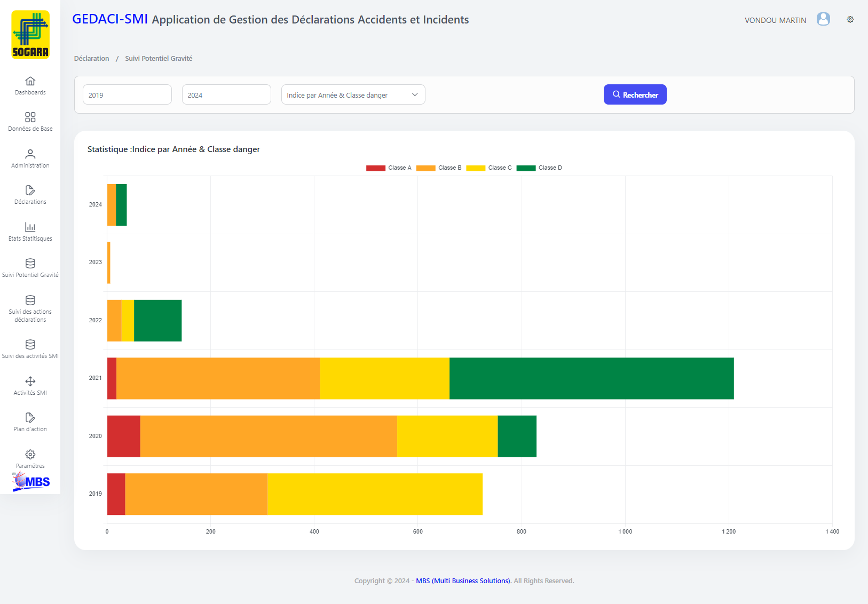The image size is (868, 604).
Task: Click the Rechercher button label
Action: click(x=641, y=95)
